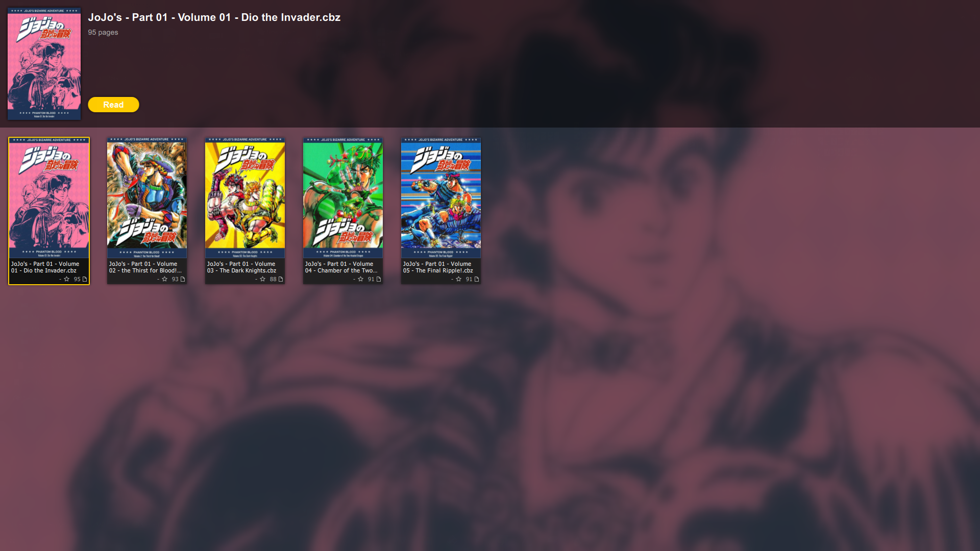This screenshot has width=980, height=551.
Task: Click the card label '01 - Dio the Invader.cbz'
Action: 44,270
